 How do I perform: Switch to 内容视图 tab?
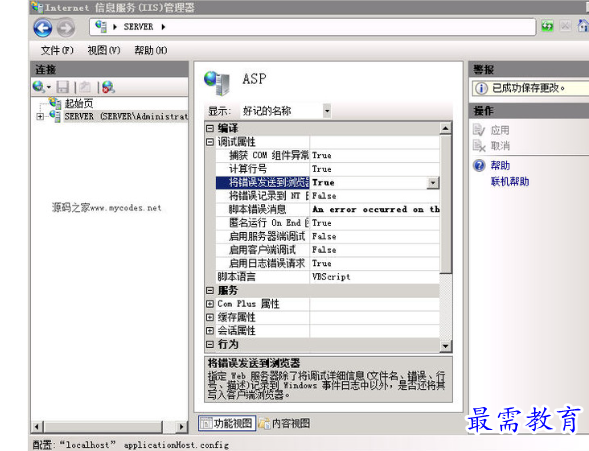284,423
